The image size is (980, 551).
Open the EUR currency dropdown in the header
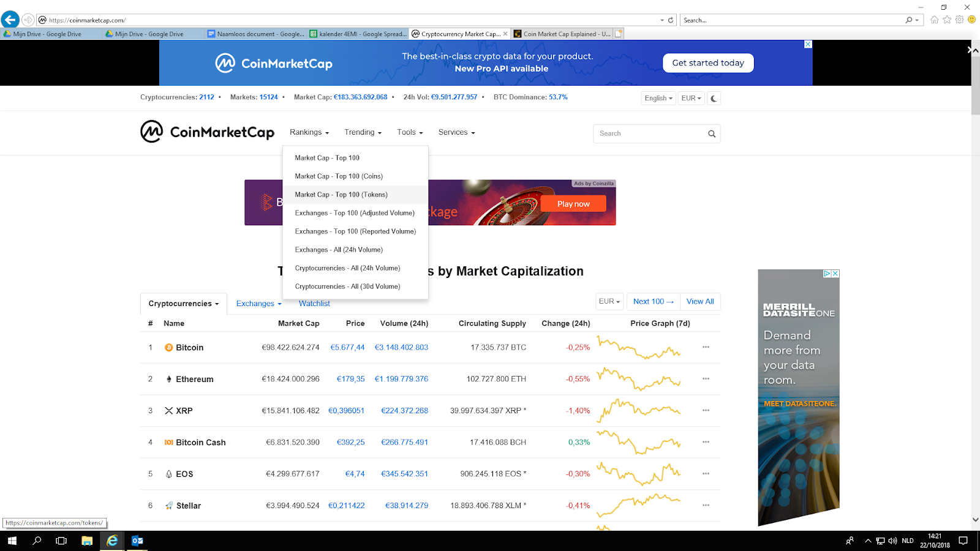tap(692, 98)
